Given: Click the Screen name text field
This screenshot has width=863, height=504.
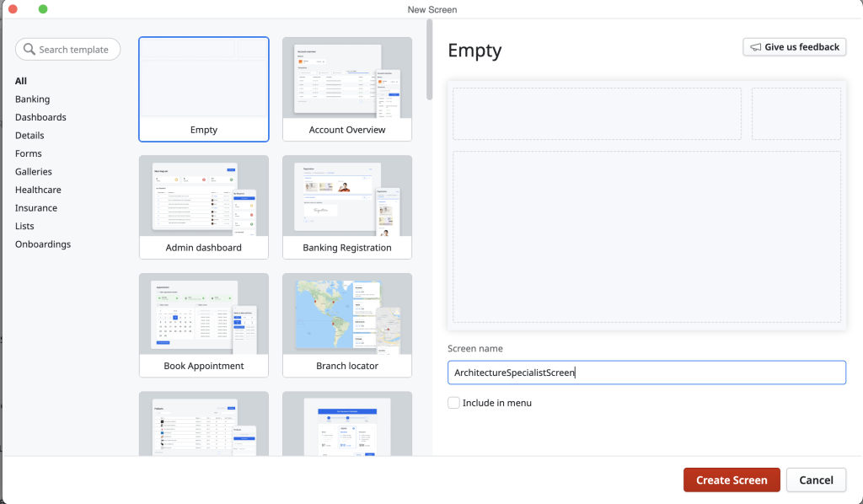Looking at the screenshot, I should point(646,373).
